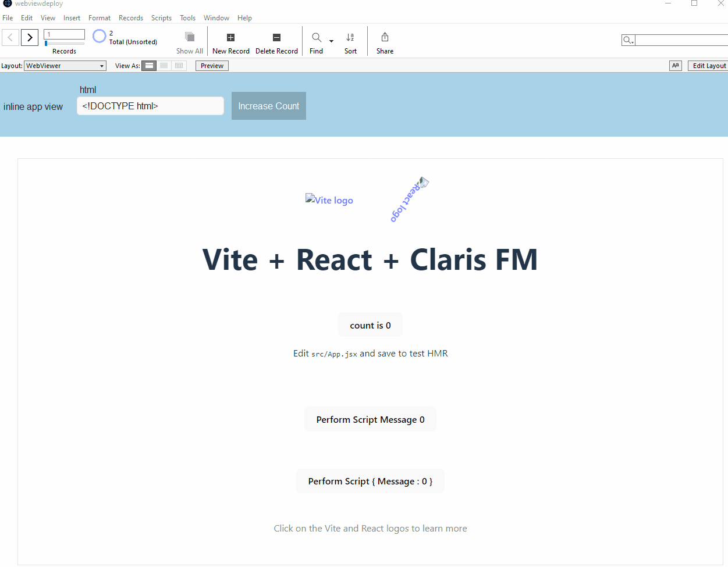The width and height of the screenshot is (728, 567).
Task: Switch to Form view
Action: click(x=150, y=66)
